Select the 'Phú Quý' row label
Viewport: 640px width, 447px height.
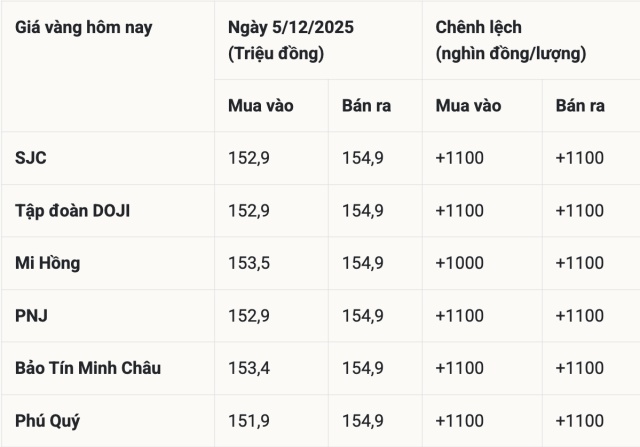click(49, 420)
